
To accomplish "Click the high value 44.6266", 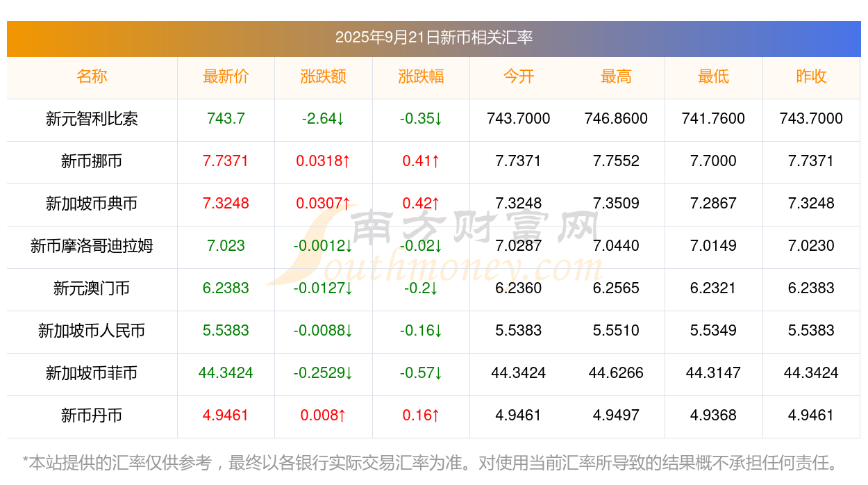I will (616, 373).
